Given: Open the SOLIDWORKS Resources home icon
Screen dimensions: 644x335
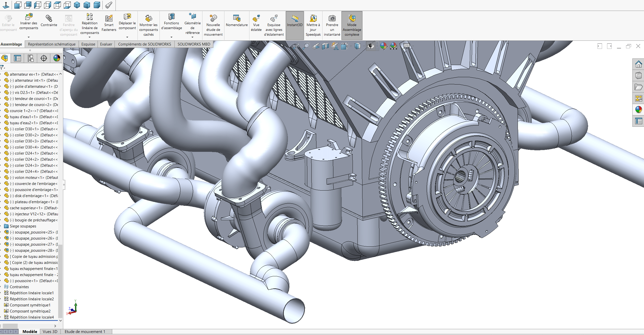Looking at the screenshot, I should point(638,64).
